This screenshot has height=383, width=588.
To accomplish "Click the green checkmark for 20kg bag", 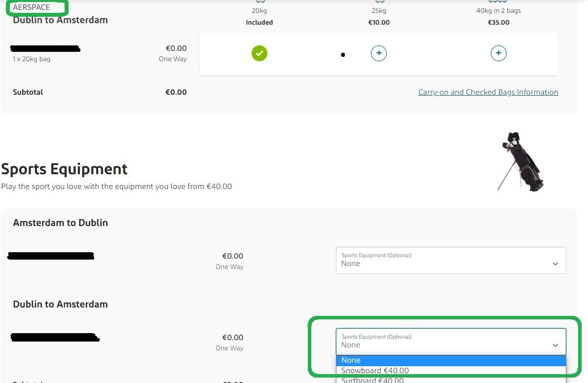I will 259,53.
